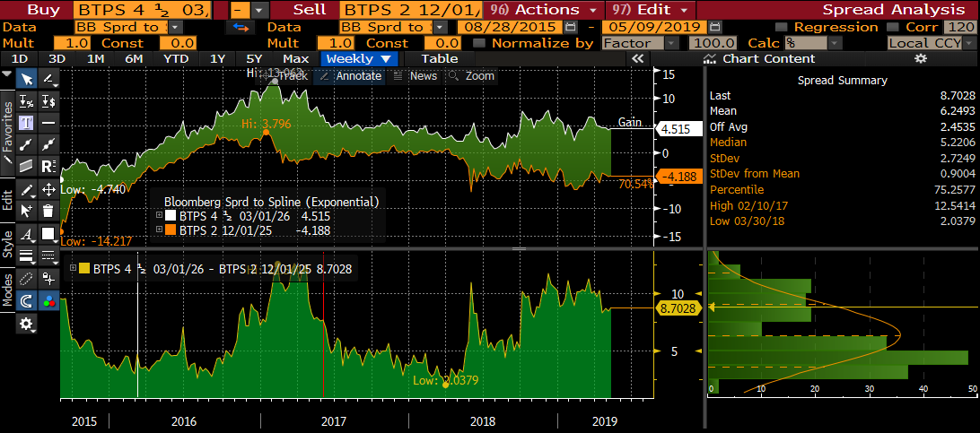
Task: Collapse the toolbar disclosure triangle
Action: pyautogui.click(x=7, y=74)
